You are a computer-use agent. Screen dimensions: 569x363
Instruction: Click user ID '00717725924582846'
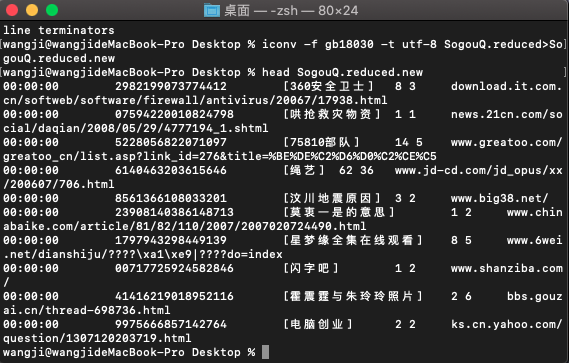[174, 268]
